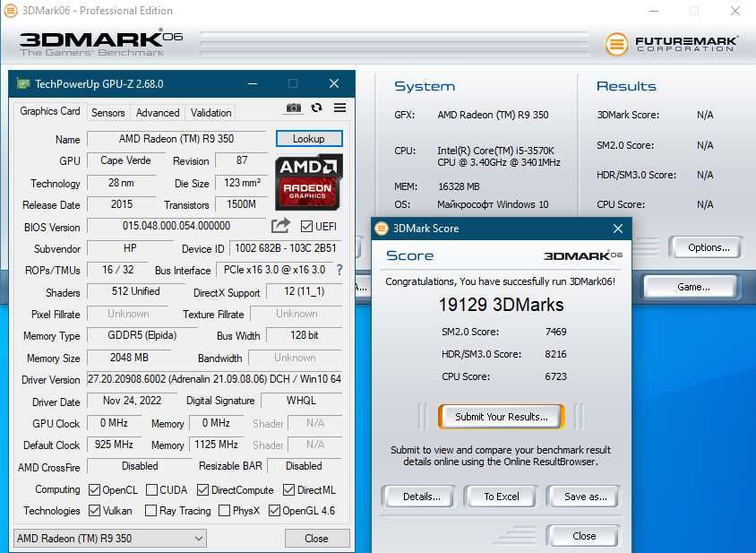Click the Subvendor HP field
The width and height of the screenshot is (756, 553).
coord(130,248)
